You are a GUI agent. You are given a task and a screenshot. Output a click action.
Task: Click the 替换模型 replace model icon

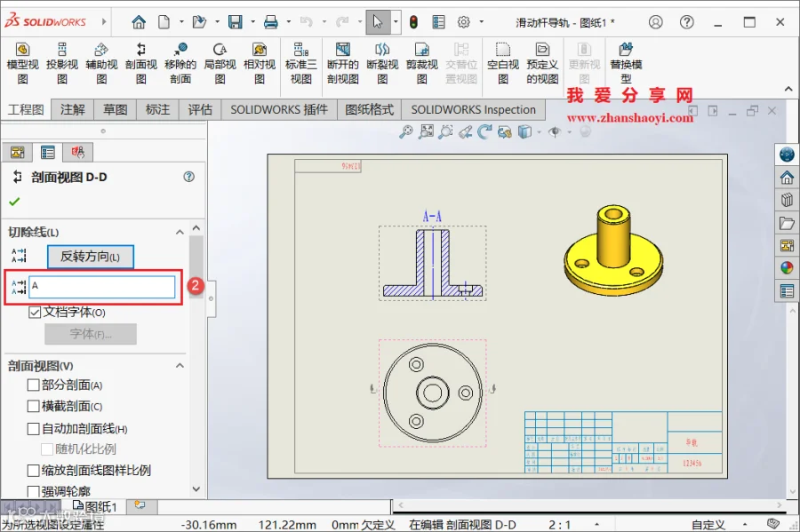tap(626, 63)
